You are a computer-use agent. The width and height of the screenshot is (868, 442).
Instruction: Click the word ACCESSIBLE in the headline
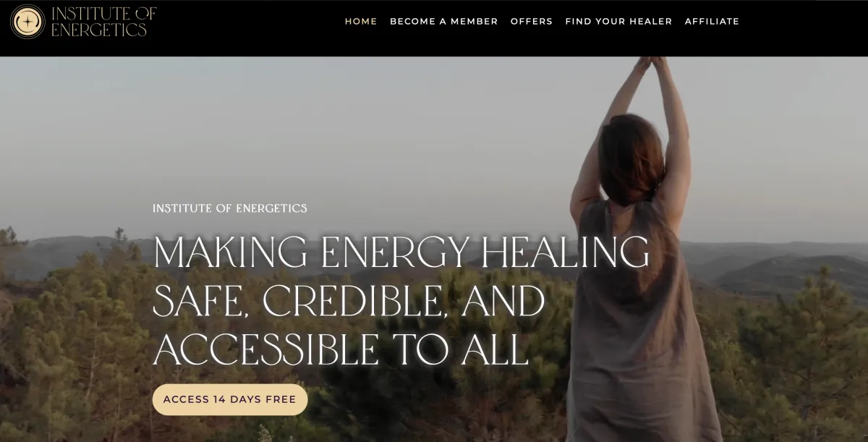pyautogui.click(x=265, y=349)
